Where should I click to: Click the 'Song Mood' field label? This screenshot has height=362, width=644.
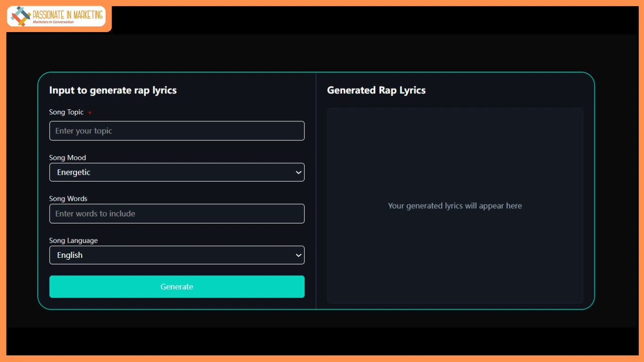coord(67,158)
